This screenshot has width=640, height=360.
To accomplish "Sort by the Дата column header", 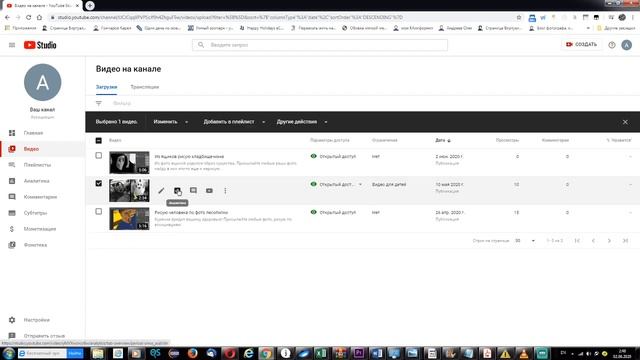I will click(442, 140).
